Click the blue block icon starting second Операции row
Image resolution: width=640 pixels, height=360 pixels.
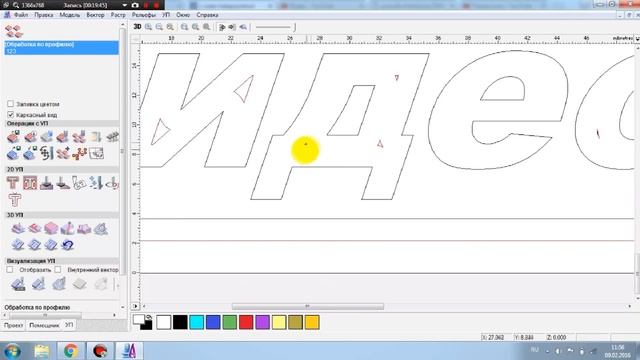(13, 153)
